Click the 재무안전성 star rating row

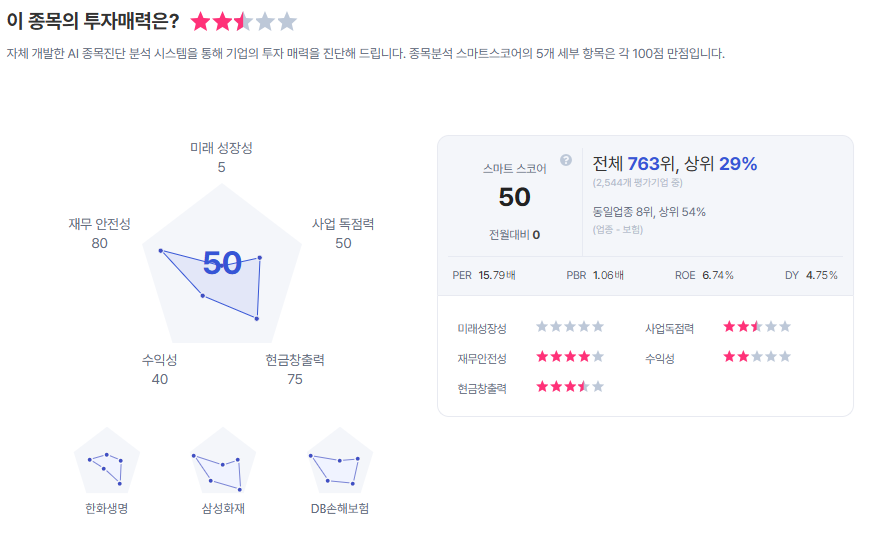click(x=570, y=356)
